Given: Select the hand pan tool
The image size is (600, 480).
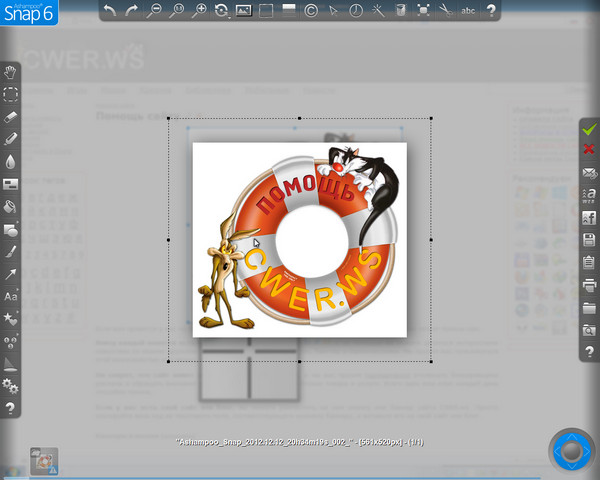Looking at the screenshot, I should 10,72.
